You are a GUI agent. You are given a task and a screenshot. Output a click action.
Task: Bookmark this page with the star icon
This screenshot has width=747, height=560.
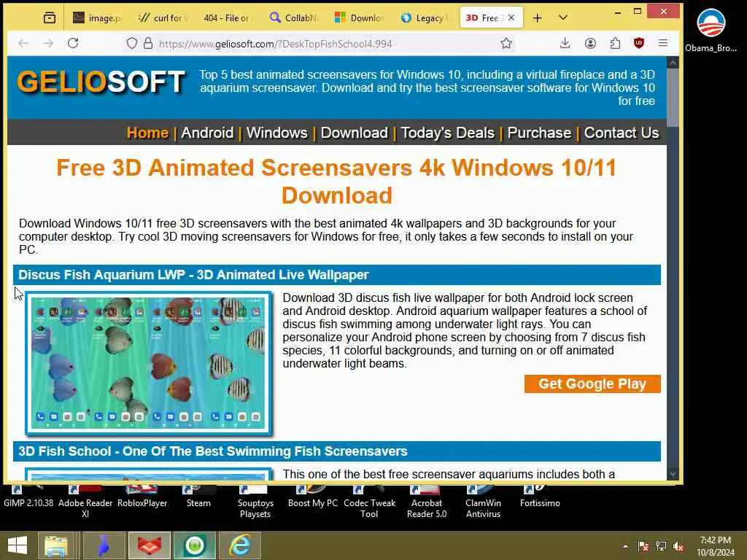(x=506, y=43)
